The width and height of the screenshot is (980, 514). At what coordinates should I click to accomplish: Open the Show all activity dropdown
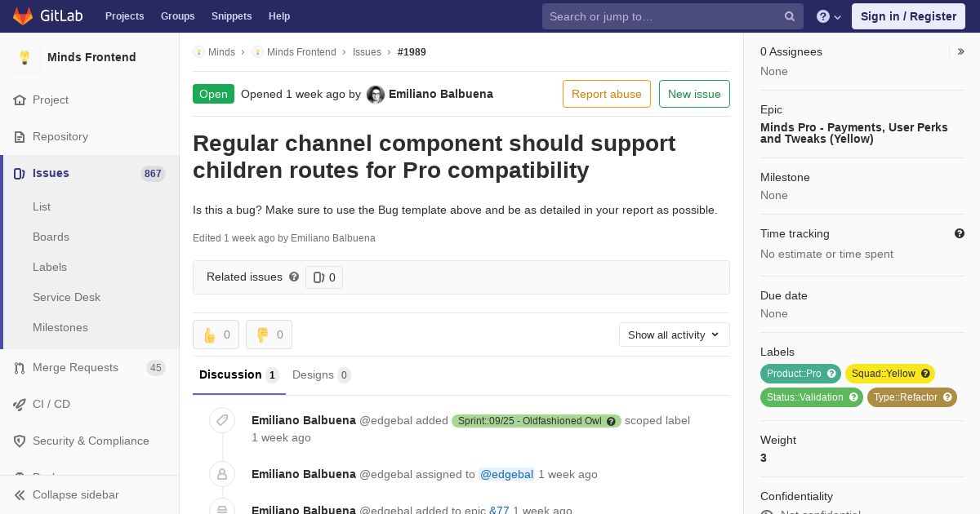pyautogui.click(x=674, y=335)
